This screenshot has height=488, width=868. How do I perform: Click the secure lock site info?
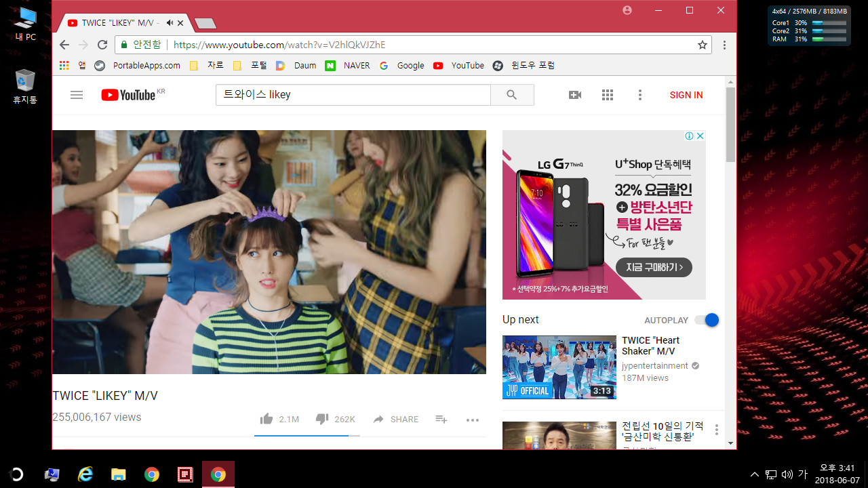141,45
